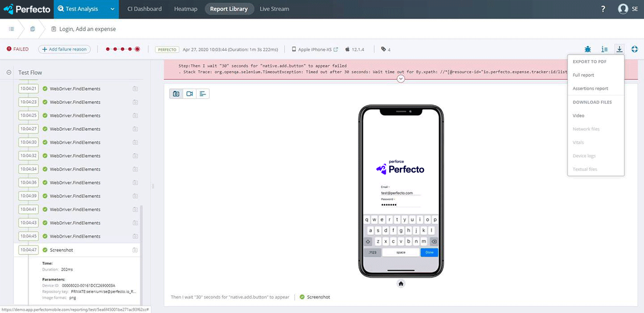The height and width of the screenshot is (313, 644).
Task: Open the SE user account menu
Action: (x=628, y=9)
